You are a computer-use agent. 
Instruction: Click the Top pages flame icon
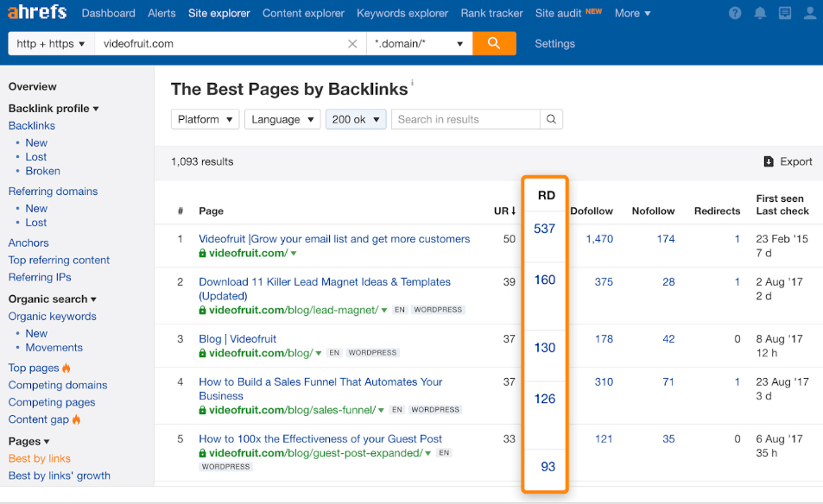pyautogui.click(x=66, y=369)
